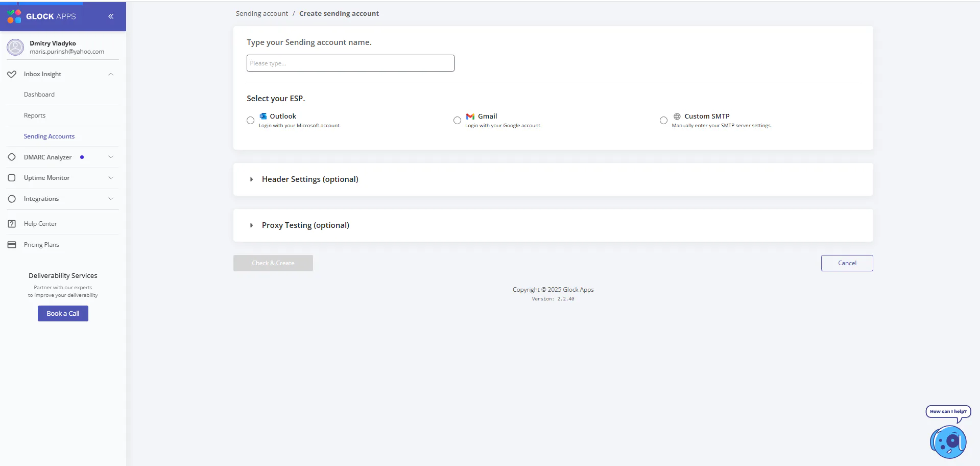Viewport: 980px width, 466px height.
Task: Expand the Uptime Monitor menu chevron
Action: 111,178
